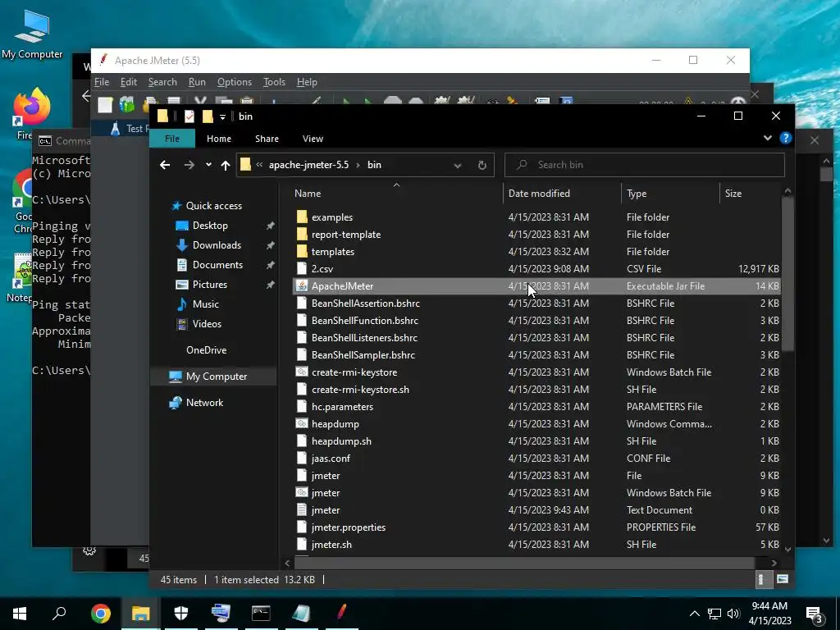Click the ApacheJMeter jar file icon

point(302,286)
